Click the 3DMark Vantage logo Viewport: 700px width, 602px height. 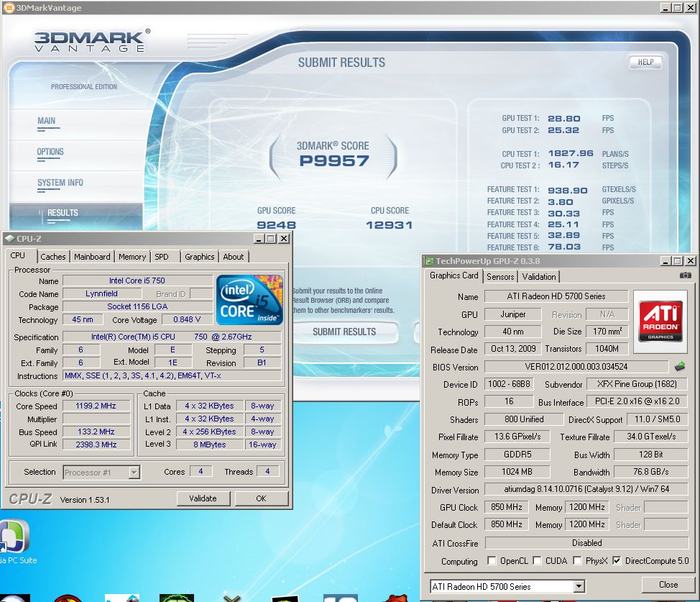coord(93,41)
